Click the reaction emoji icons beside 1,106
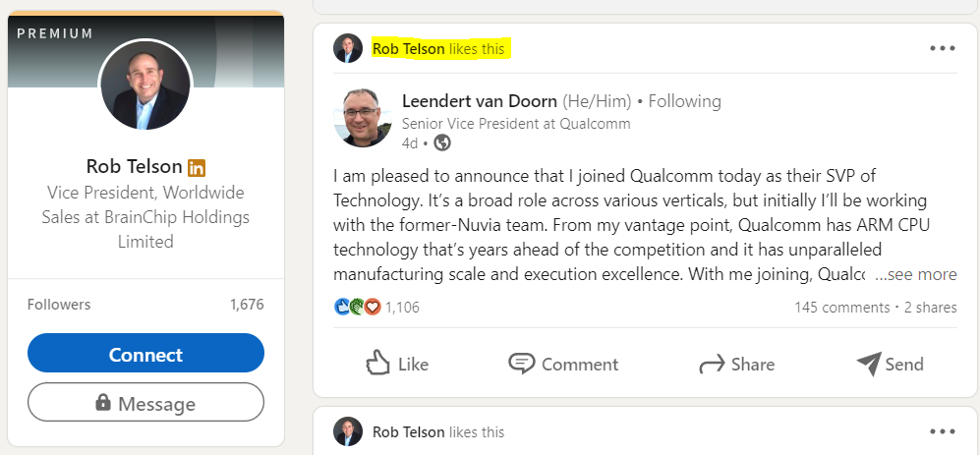Screen dimensions: 980x455 357,307
